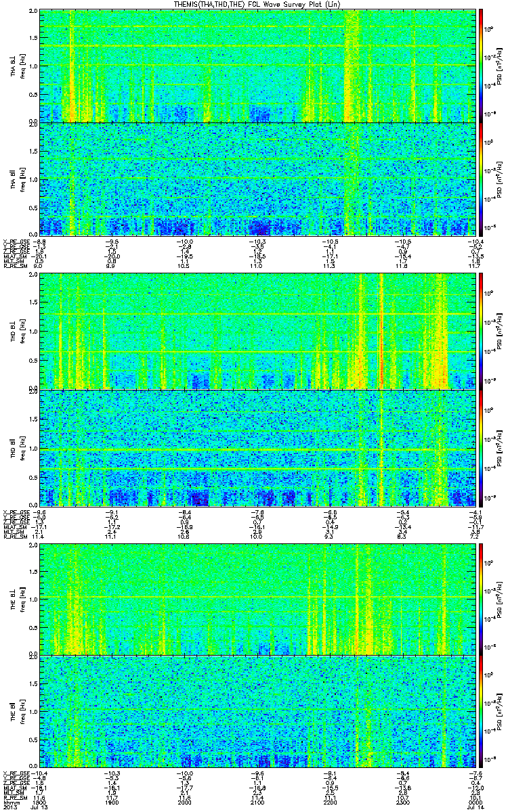Viewport: 508px width, 812px height.
Task: Click the 2.0 frequency tick on THA B-perpendicular axis
Action: 33,12
